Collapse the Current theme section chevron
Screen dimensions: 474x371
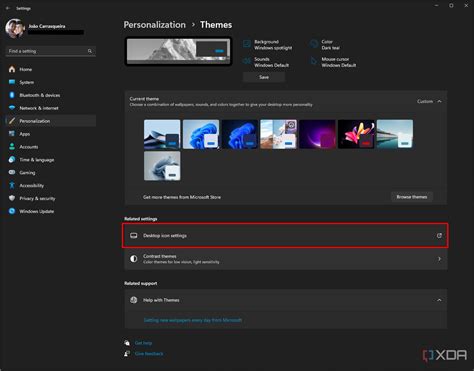click(x=439, y=101)
